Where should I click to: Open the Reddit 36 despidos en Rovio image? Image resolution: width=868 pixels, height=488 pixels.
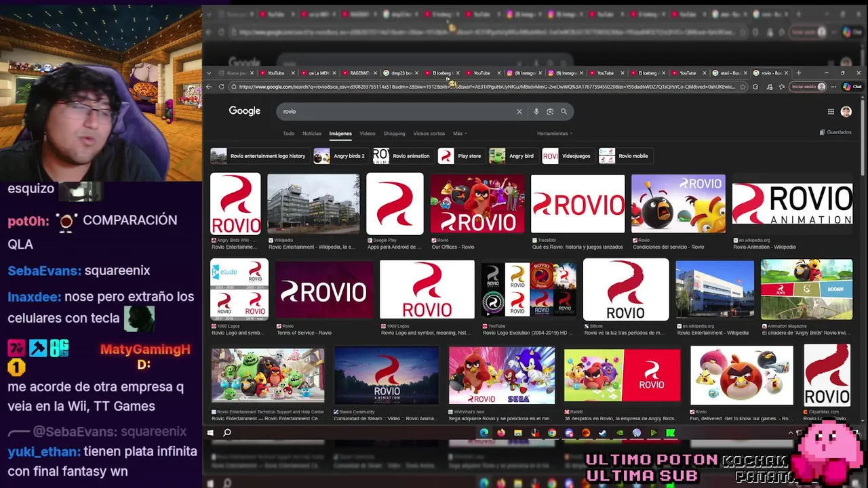coord(623,375)
